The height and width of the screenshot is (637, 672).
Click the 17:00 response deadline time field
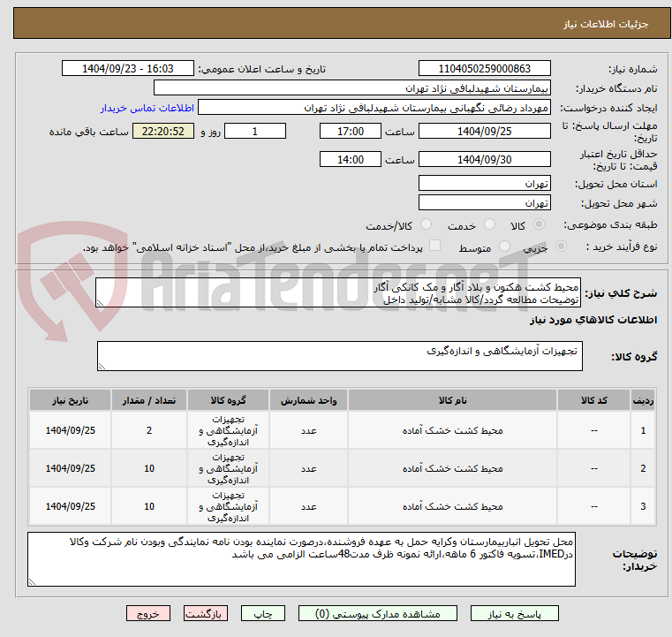coord(350,131)
